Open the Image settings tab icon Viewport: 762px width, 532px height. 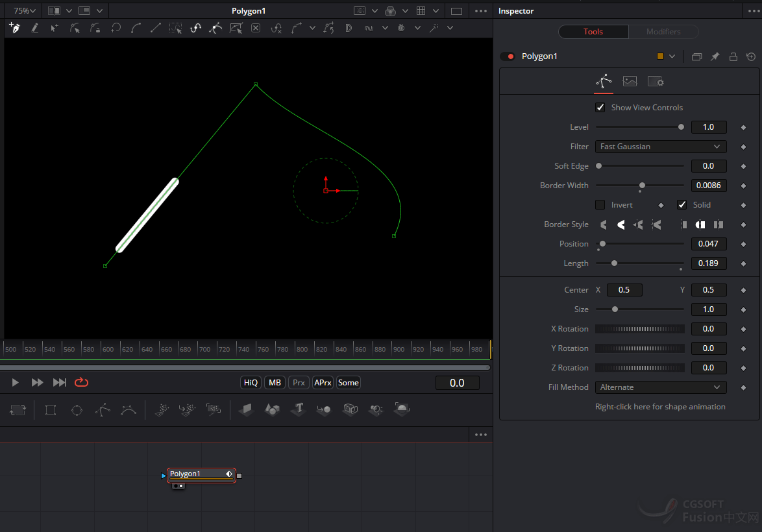(630, 81)
